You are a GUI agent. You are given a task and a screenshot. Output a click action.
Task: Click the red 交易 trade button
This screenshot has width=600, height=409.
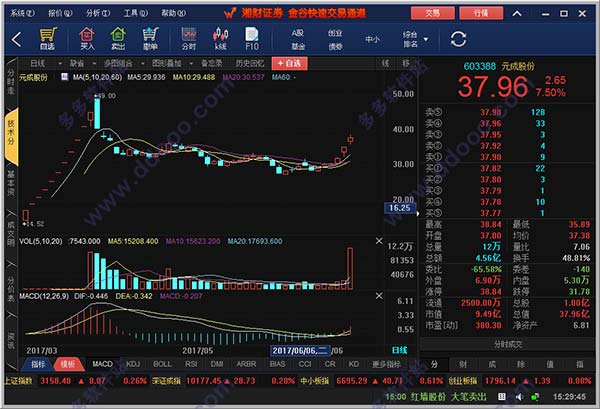[x=433, y=13]
